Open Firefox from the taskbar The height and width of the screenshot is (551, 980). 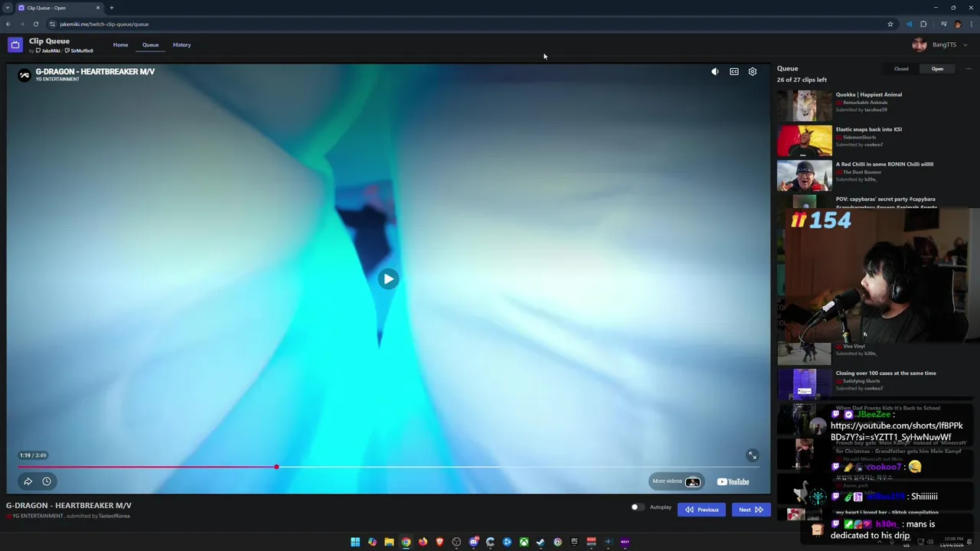coord(423,542)
